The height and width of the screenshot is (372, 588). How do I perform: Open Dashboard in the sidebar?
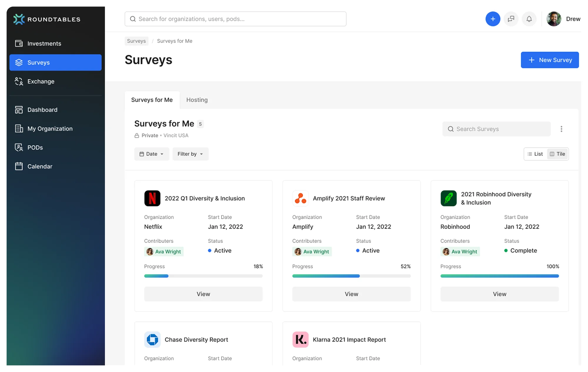point(55,110)
